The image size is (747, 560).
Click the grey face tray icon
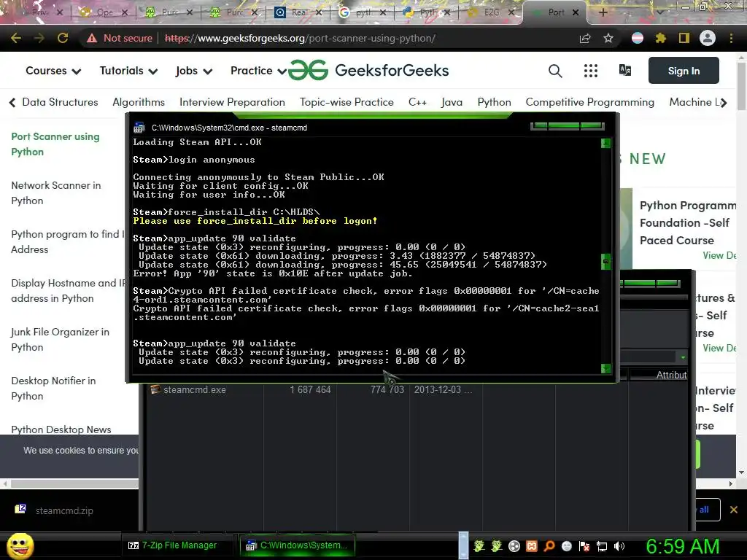tap(567, 545)
